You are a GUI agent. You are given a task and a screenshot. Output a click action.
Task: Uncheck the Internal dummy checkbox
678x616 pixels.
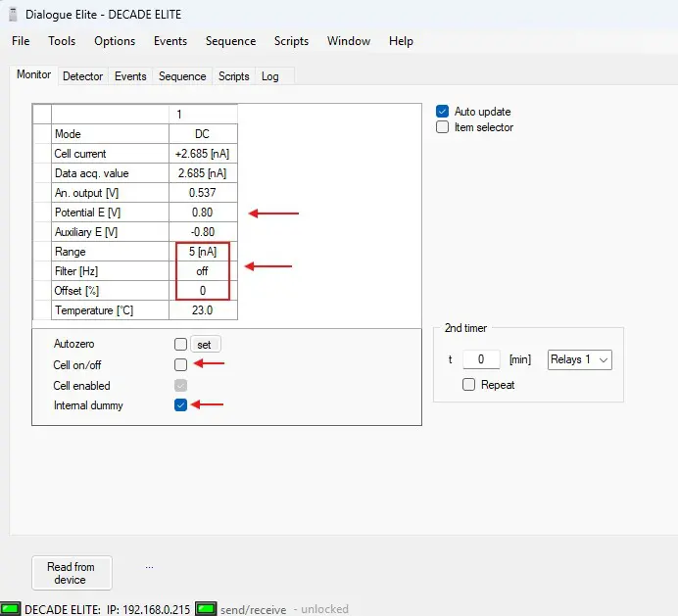point(180,405)
